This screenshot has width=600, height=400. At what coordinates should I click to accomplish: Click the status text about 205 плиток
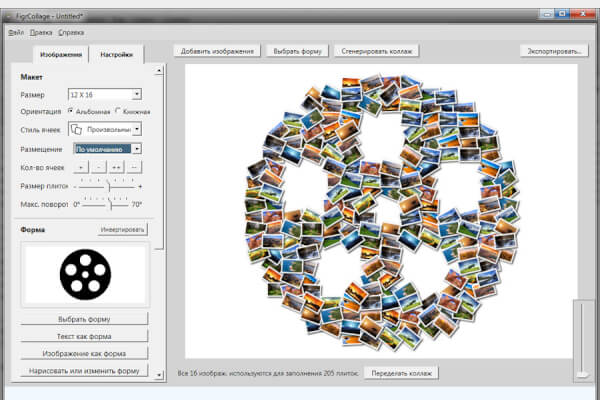(x=268, y=373)
